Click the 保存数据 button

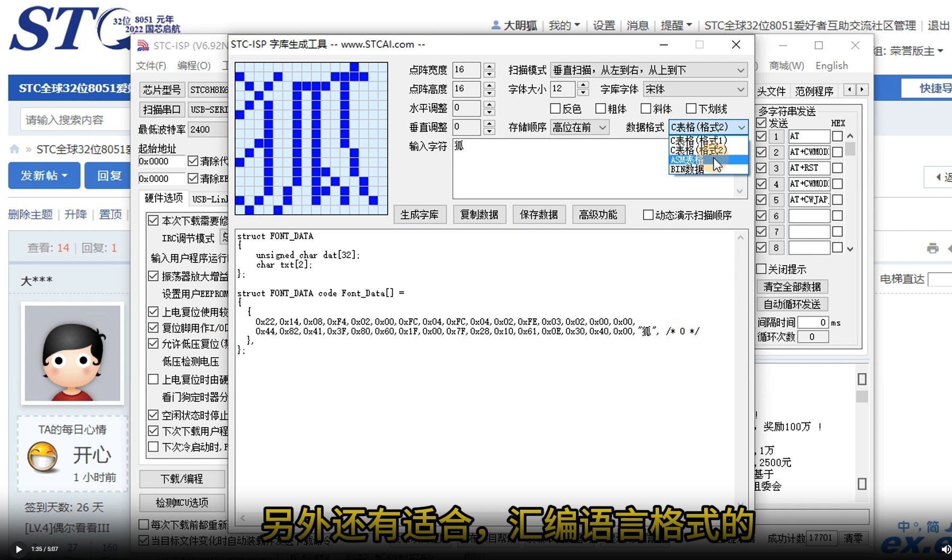pyautogui.click(x=539, y=214)
